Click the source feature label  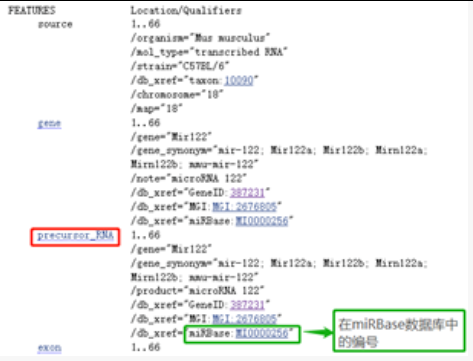(55, 24)
